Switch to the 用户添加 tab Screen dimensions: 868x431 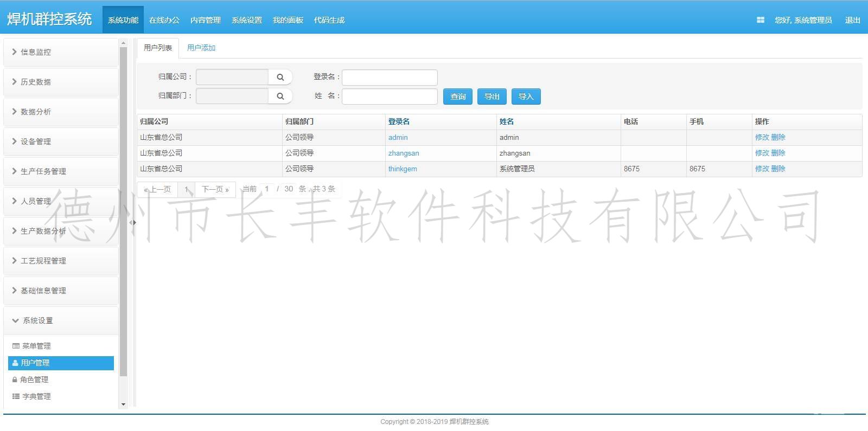point(201,48)
